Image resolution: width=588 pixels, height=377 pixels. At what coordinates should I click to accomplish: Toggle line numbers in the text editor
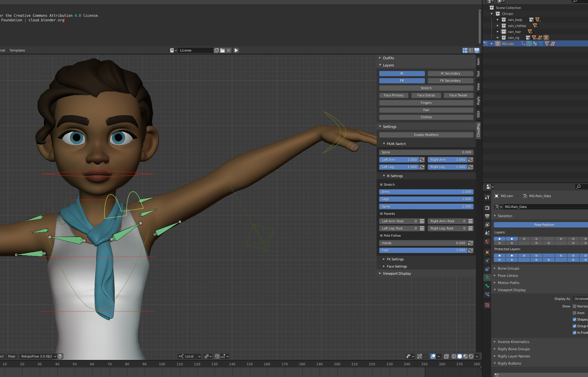465,50
